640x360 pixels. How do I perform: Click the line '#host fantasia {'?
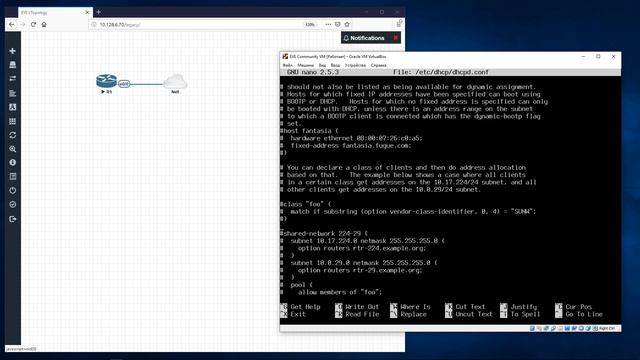[x=309, y=131]
